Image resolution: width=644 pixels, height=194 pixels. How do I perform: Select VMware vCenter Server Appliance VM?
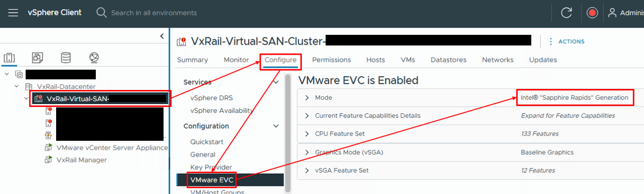click(112, 148)
